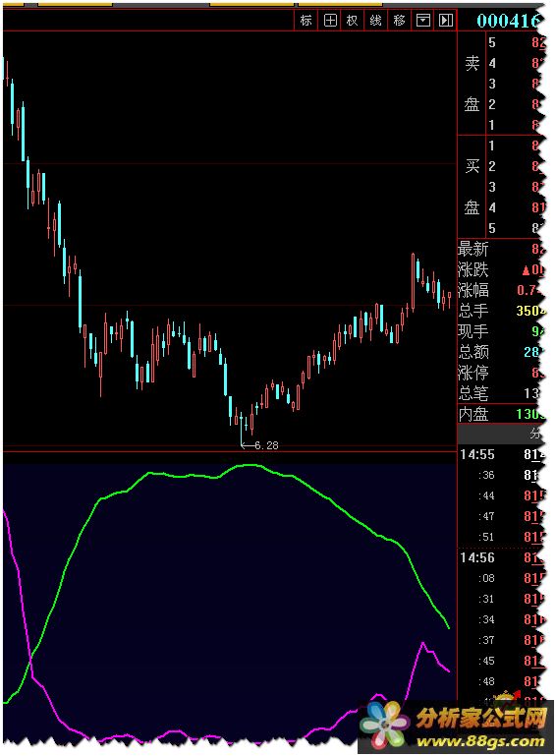Click the multi-window grid icon
Viewport: 556px width, 756px height.
pyautogui.click(x=330, y=21)
